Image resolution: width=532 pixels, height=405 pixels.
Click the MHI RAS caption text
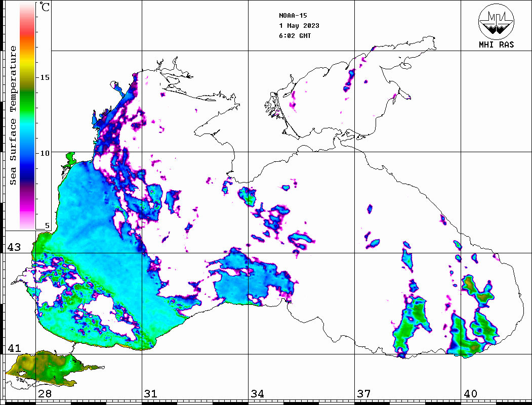pos(496,44)
